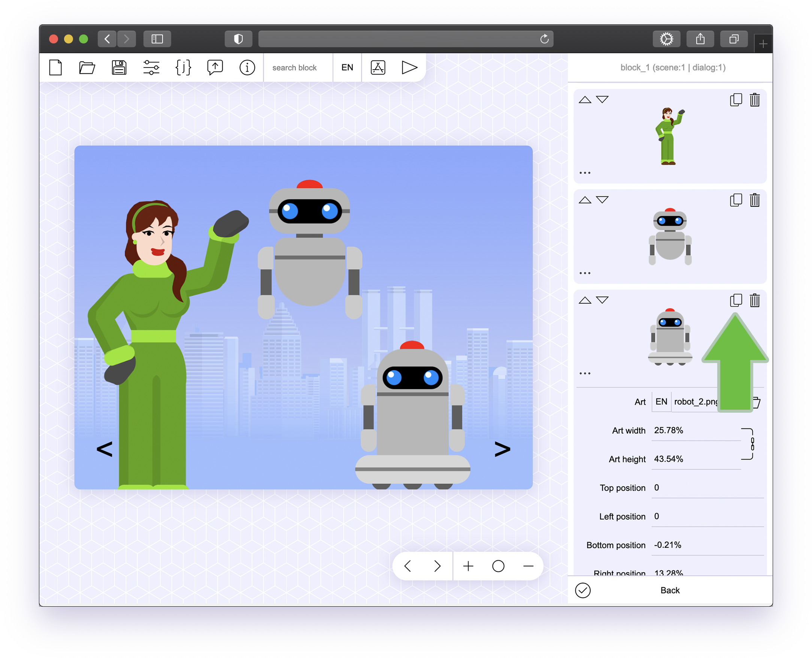The image size is (812, 658).
Task: Click the scene's left arrow button
Action: [x=104, y=449]
